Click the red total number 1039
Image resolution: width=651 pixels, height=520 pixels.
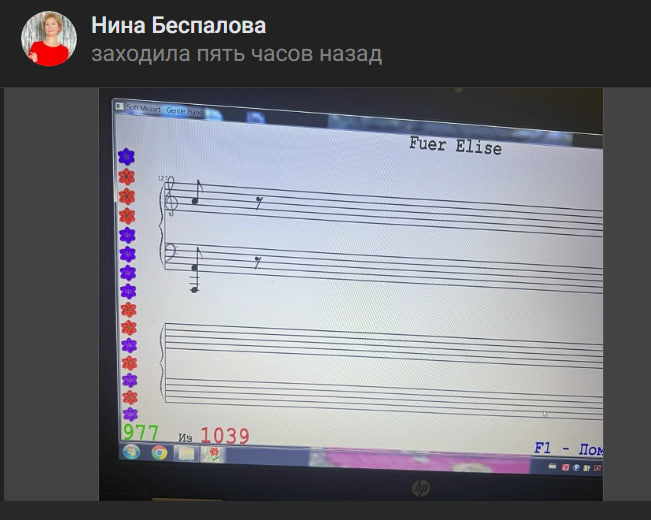tap(225, 436)
